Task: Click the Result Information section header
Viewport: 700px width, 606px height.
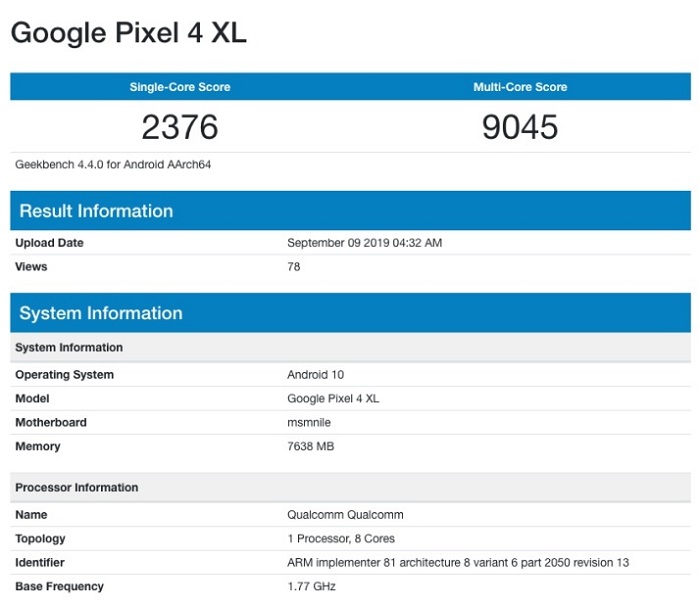Action: (350, 211)
